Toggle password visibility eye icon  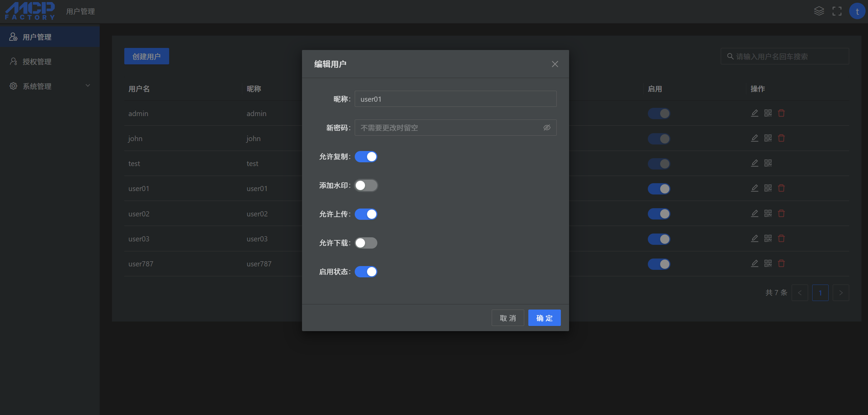coord(547,128)
